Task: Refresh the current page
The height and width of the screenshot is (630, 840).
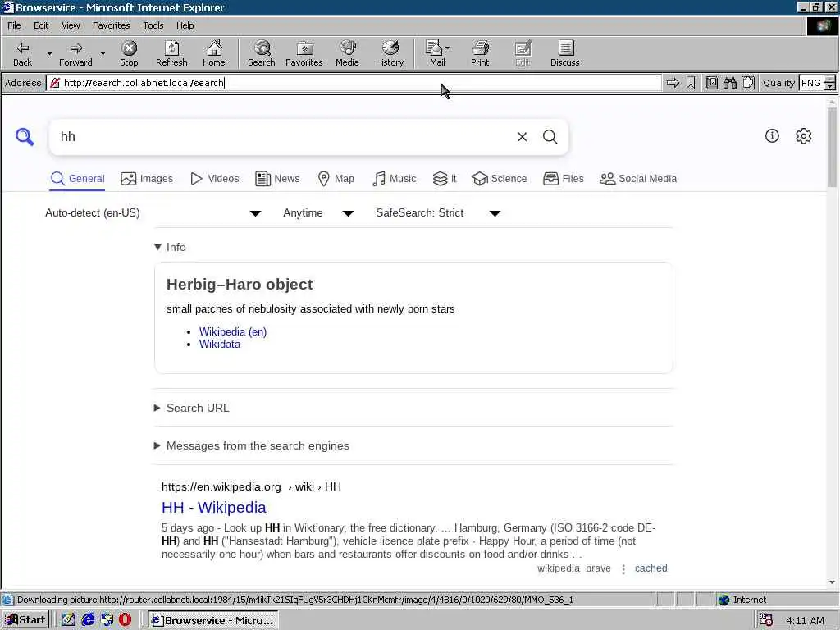Action: [171, 54]
